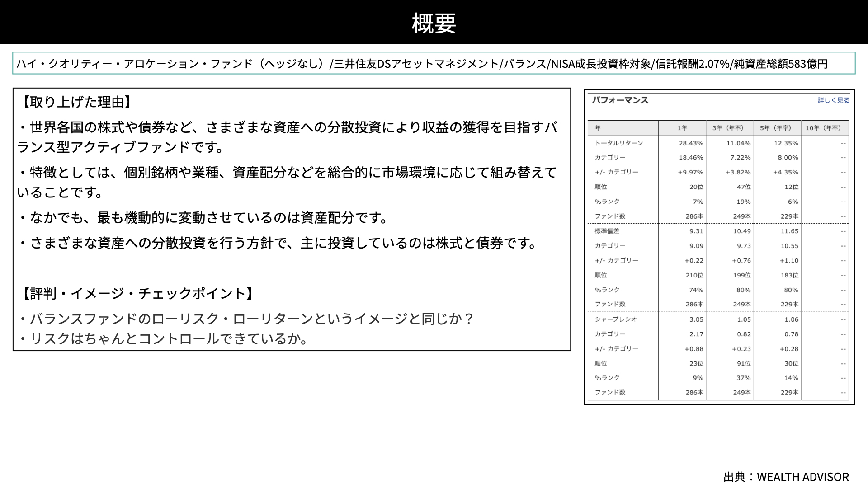The width and height of the screenshot is (868, 488).
Task: Click the 14% Sharpe percentile rank cell
Action: tap(791, 378)
